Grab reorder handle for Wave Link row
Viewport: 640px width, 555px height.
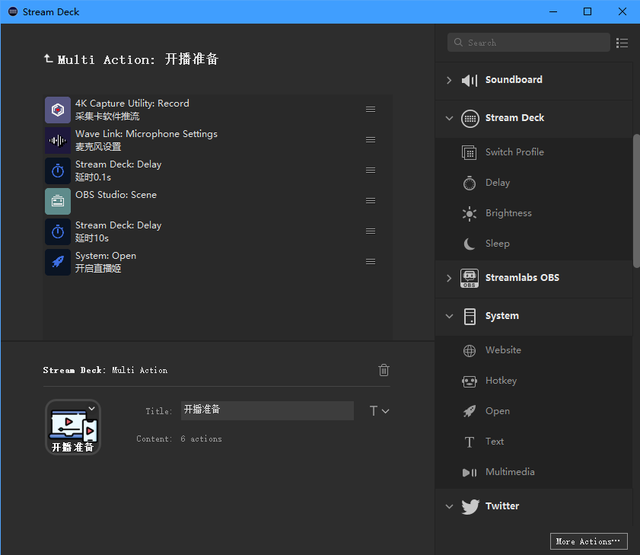click(370, 140)
